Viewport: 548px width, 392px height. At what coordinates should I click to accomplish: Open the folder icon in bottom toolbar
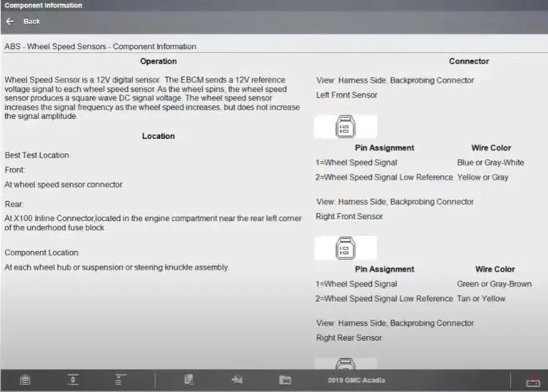[x=285, y=380]
